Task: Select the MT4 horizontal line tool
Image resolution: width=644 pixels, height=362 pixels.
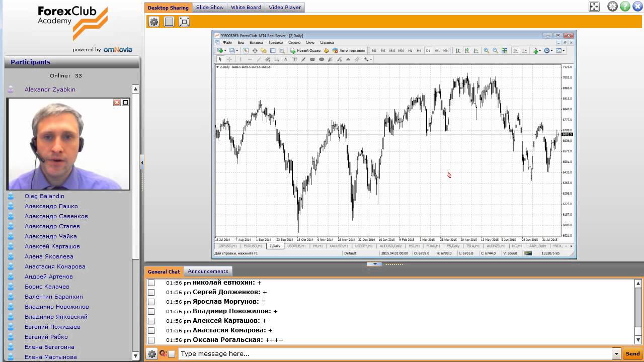Action: [x=250, y=59]
